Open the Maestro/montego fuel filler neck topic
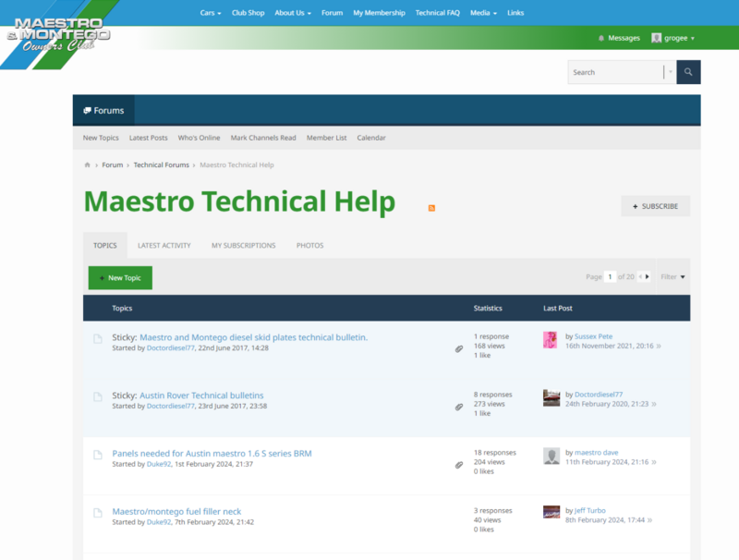The height and width of the screenshot is (560, 739). pyautogui.click(x=176, y=511)
